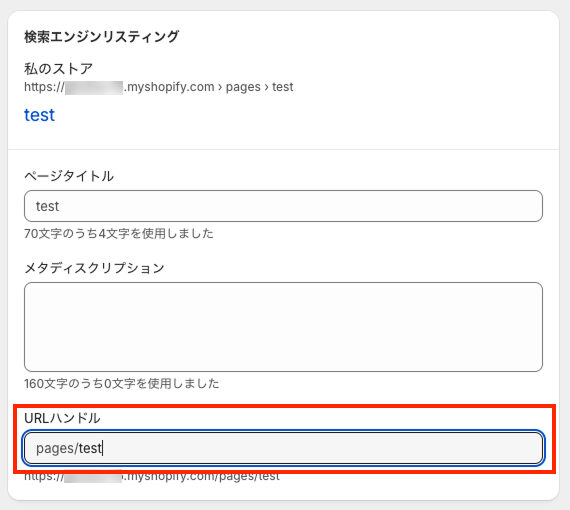Click the test segment ending the breadcrumb
Viewport: 570px width, 510px height.
(x=282, y=87)
